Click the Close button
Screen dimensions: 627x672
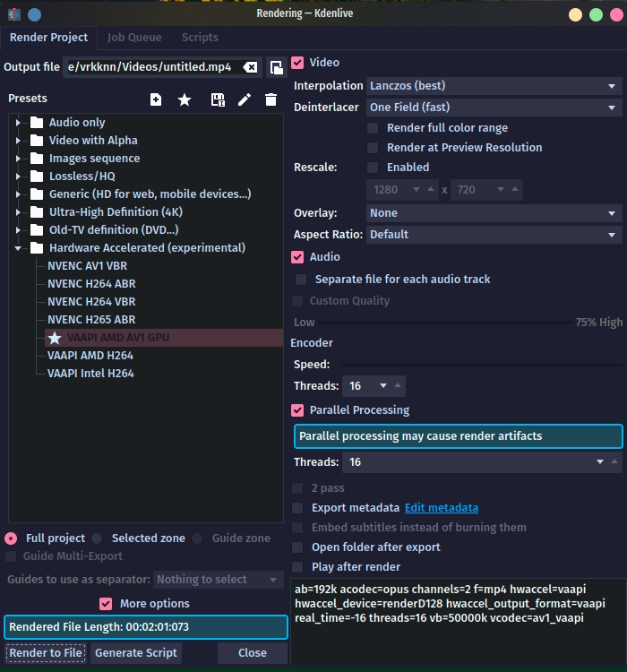[x=253, y=653]
